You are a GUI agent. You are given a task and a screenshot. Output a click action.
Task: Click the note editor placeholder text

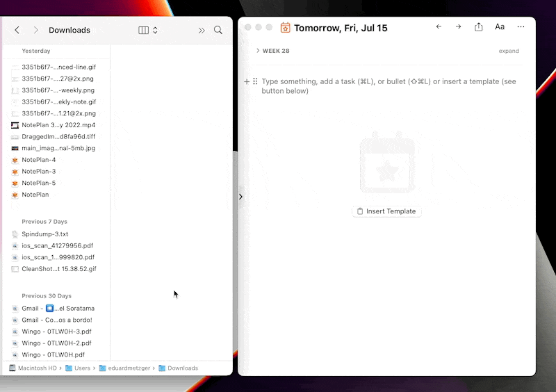click(x=389, y=86)
